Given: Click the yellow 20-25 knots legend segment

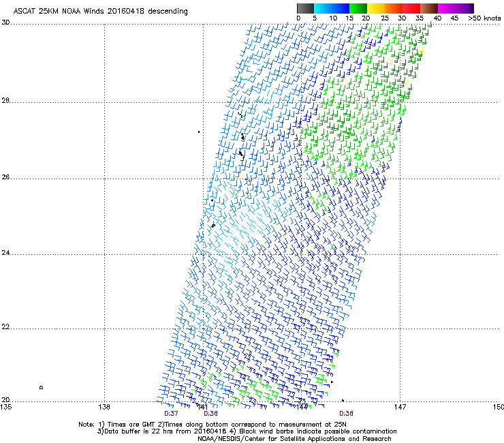Looking at the screenshot, I should [x=376, y=8].
